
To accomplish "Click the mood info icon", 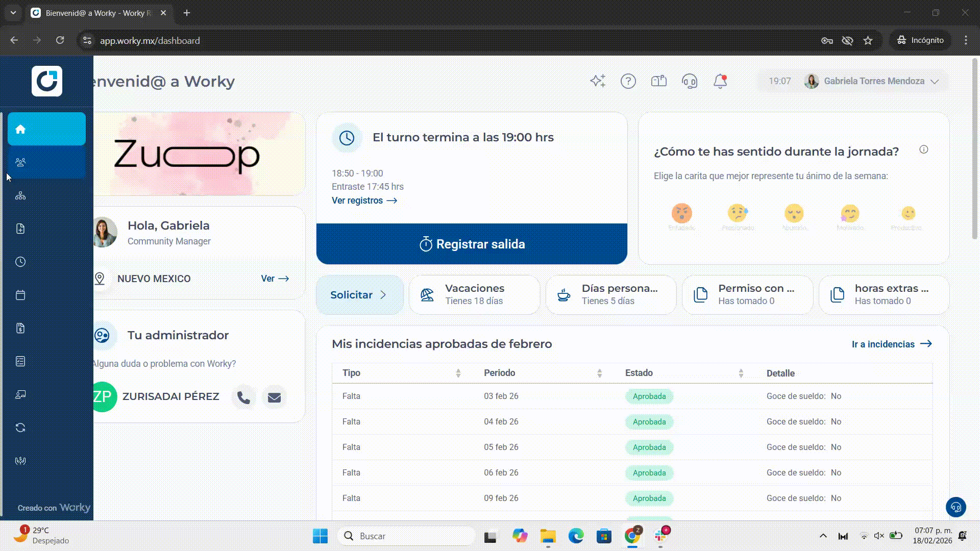I will [924, 149].
